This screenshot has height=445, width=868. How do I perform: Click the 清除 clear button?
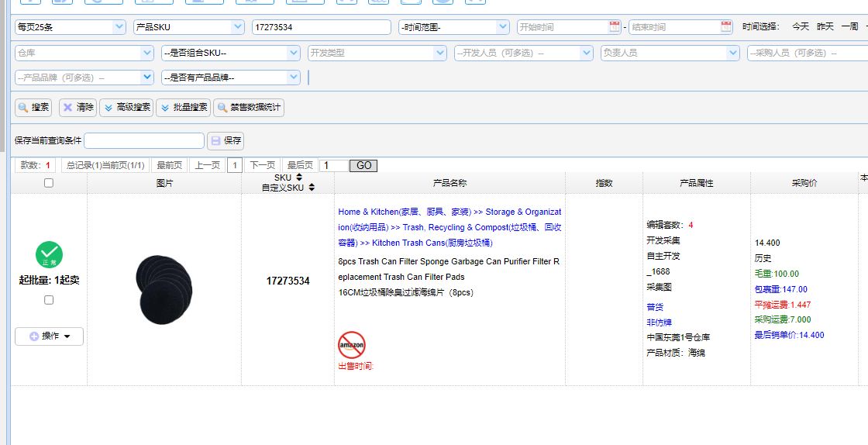coord(78,108)
